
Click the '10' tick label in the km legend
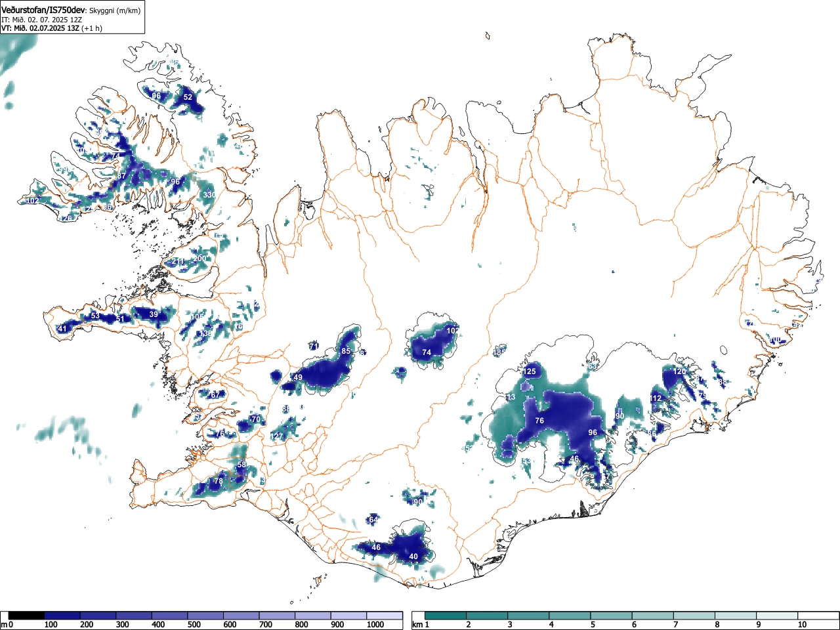802,625
